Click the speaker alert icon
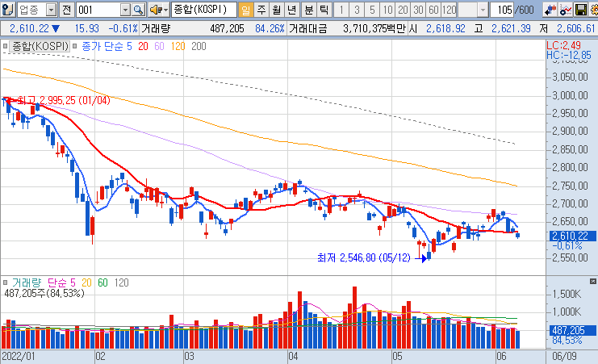Image resolution: width=598 pixels, height=364 pixels. tap(156, 10)
